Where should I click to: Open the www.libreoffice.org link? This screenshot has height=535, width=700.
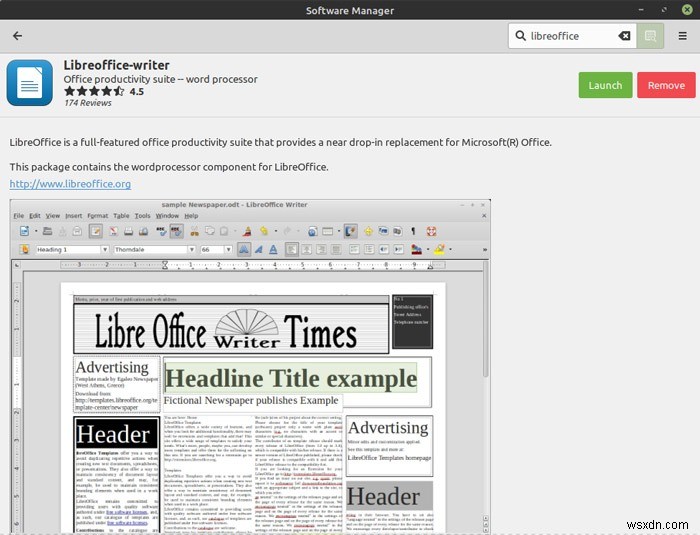tap(70, 184)
